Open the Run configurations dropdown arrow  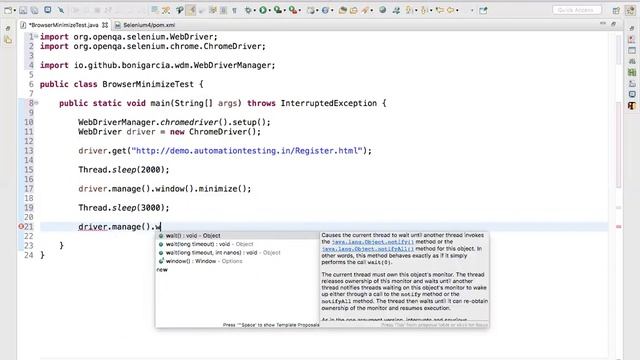(270, 10)
